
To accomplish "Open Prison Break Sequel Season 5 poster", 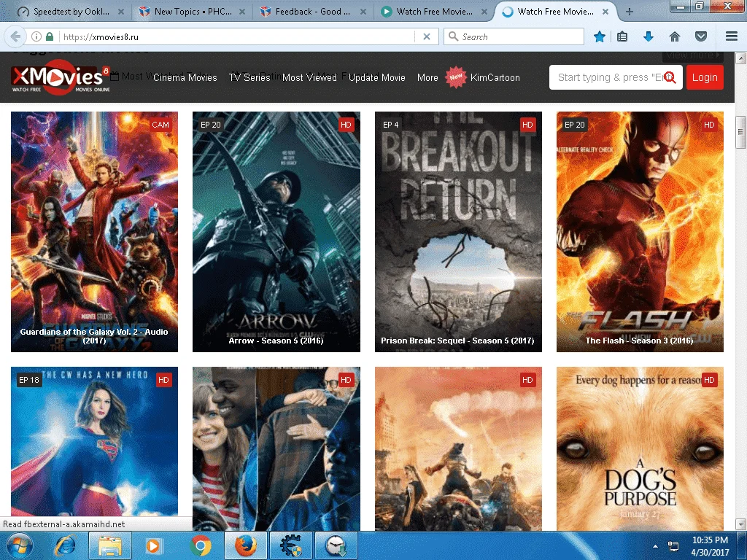I will tap(458, 232).
